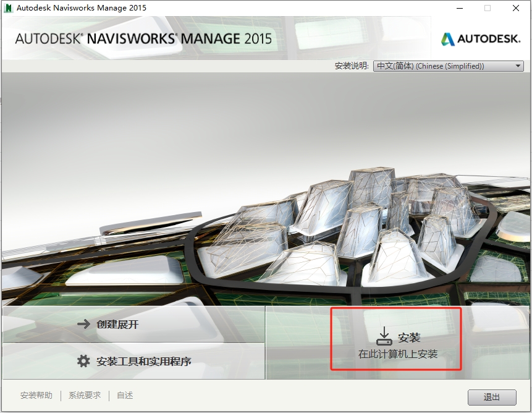
Task: Click the 创建展开 button
Action: click(x=133, y=325)
